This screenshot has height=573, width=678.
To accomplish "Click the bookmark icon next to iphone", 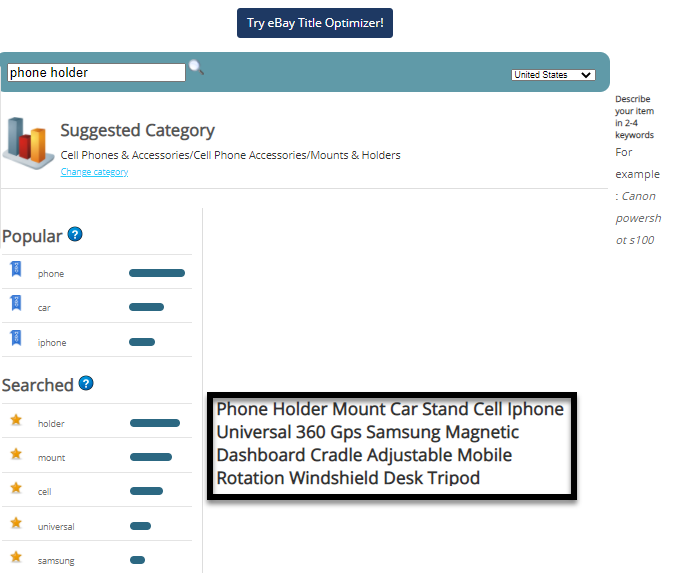I will pos(16,338).
